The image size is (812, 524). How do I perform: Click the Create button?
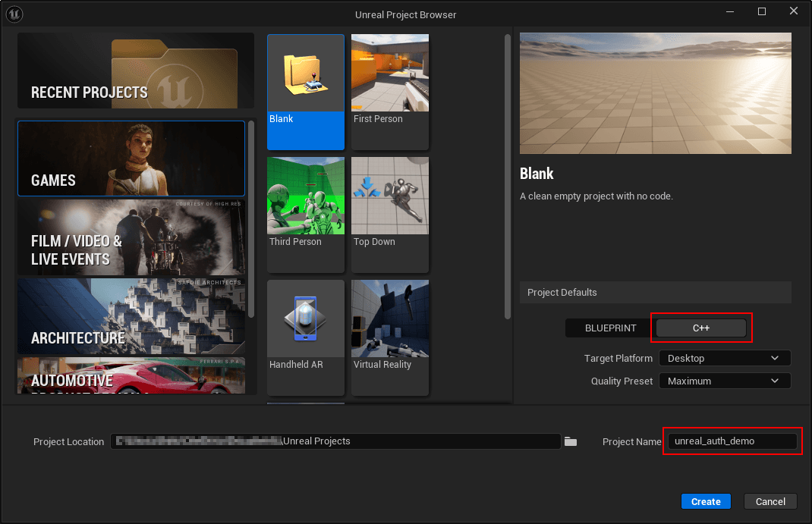[706, 501]
